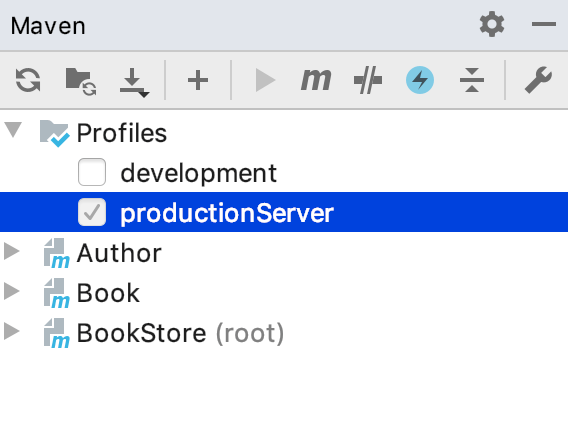The width and height of the screenshot is (568, 430).
Task: Expand the BookStore root node
Action: click(12, 331)
